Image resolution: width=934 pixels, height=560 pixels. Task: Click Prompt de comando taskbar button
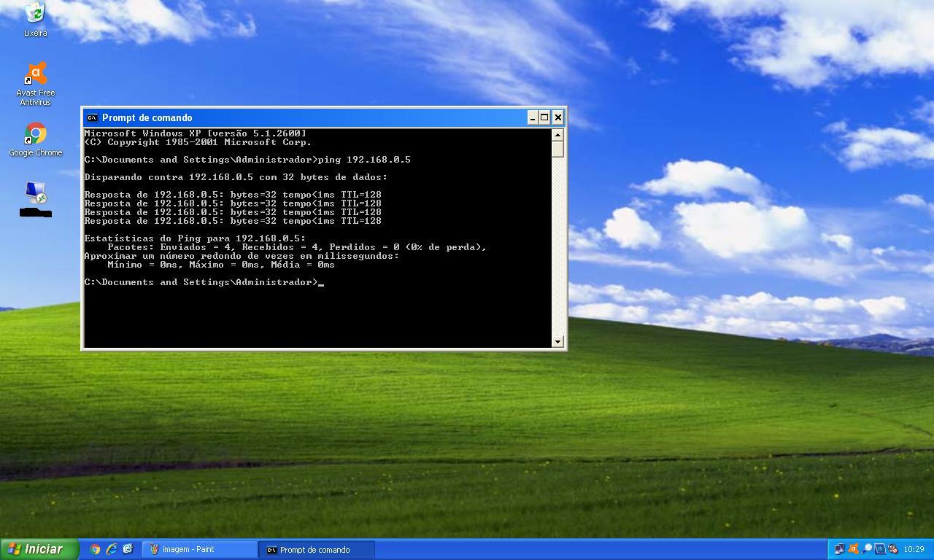click(x=317, y=549)
